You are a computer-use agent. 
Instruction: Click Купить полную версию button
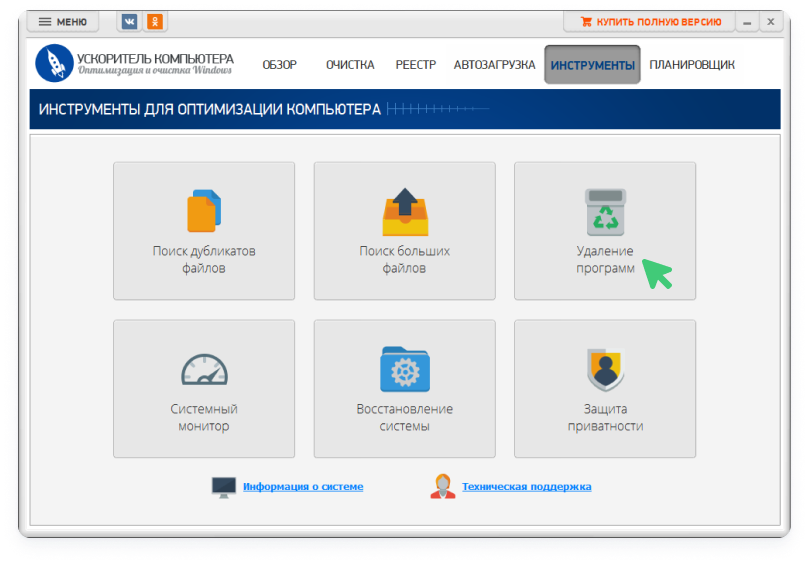tap(650, 22)
